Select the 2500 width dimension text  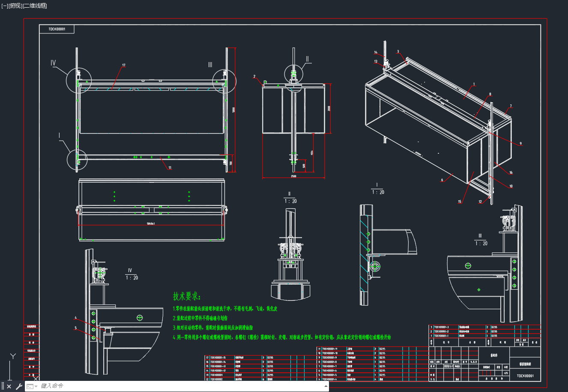tap(293, 176)
